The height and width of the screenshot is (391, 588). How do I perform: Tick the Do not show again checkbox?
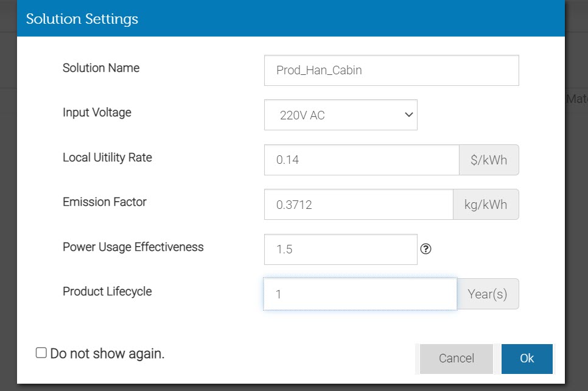[41, 353]
